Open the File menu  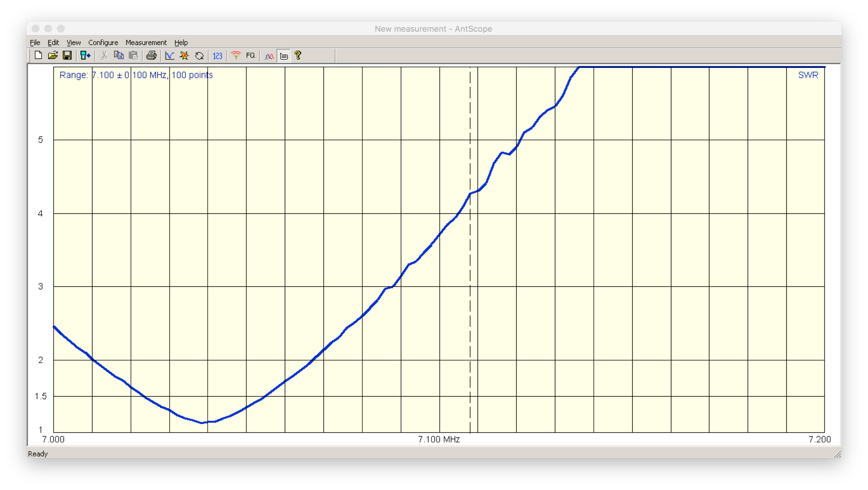[35, 42]
